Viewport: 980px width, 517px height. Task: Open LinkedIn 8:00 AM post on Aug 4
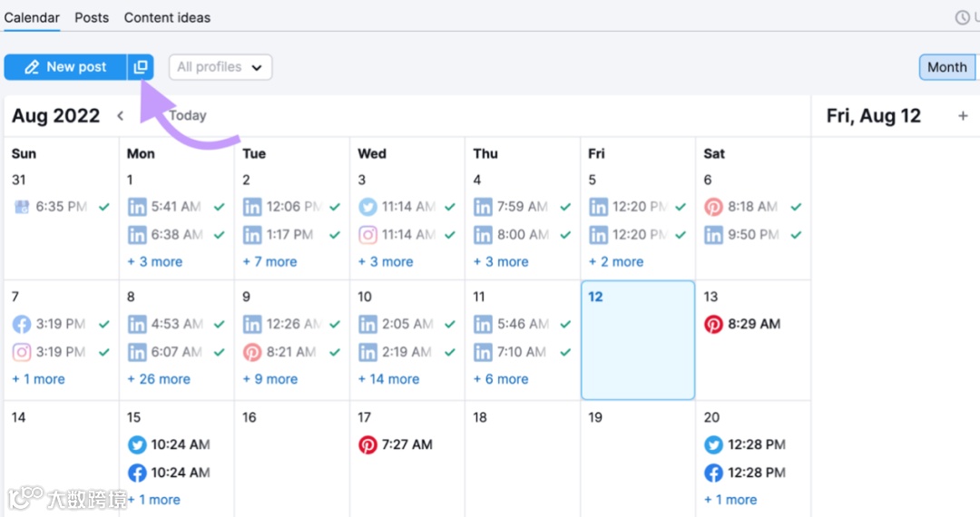pyautogui.click(x=523, y=235)
